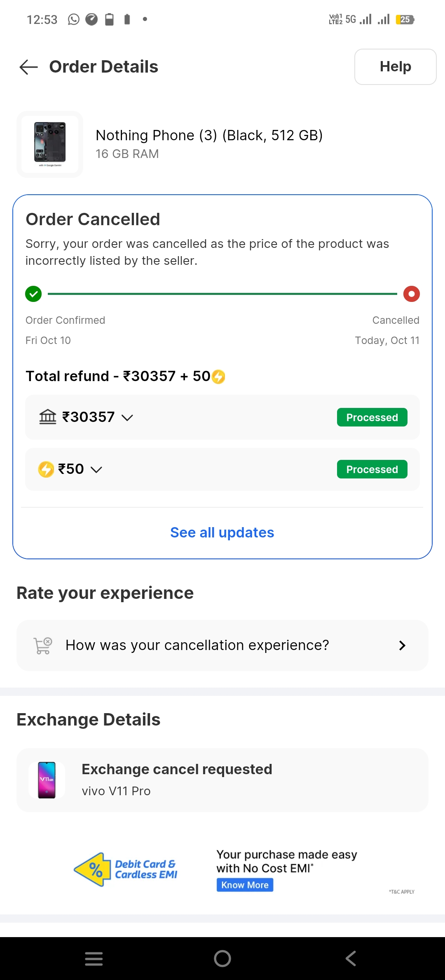Open the Help button
The image size is (445, 980).
coord(395,67)
